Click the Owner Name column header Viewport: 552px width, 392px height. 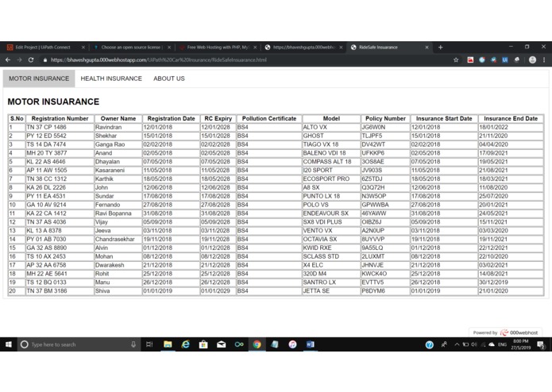coord(118,118)
